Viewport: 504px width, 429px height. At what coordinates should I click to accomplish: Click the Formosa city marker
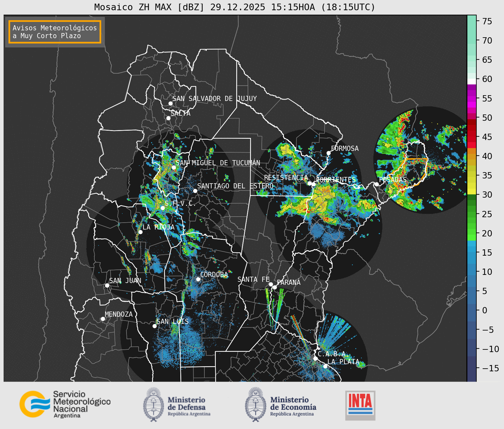[x=328, y=153]
